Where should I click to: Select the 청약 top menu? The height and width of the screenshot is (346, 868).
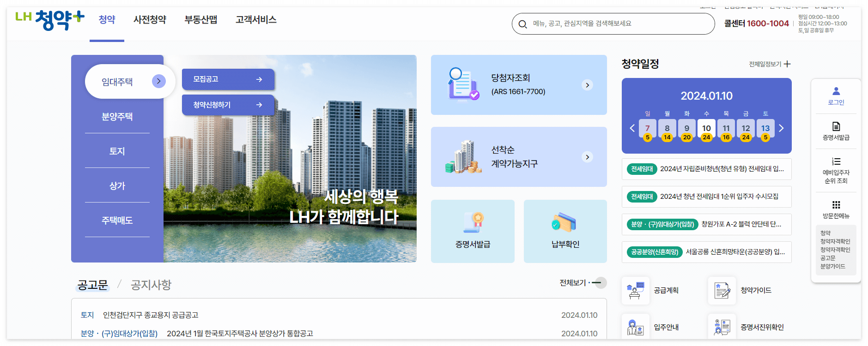pos(107,20)
